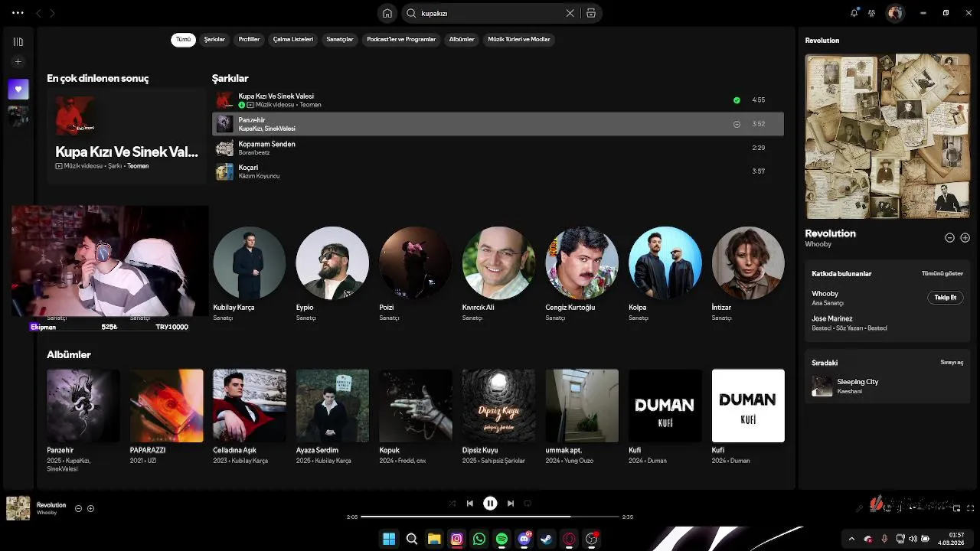980x551 pixels.
Task: Open the three-dots app menu
Action: tap(18, 13)
